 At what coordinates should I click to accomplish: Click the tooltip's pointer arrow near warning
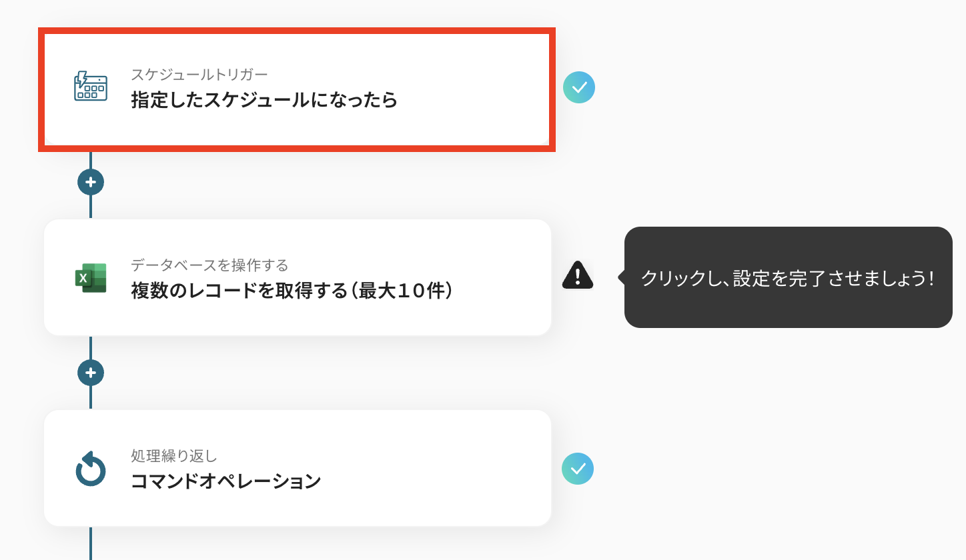click(622, 277)
